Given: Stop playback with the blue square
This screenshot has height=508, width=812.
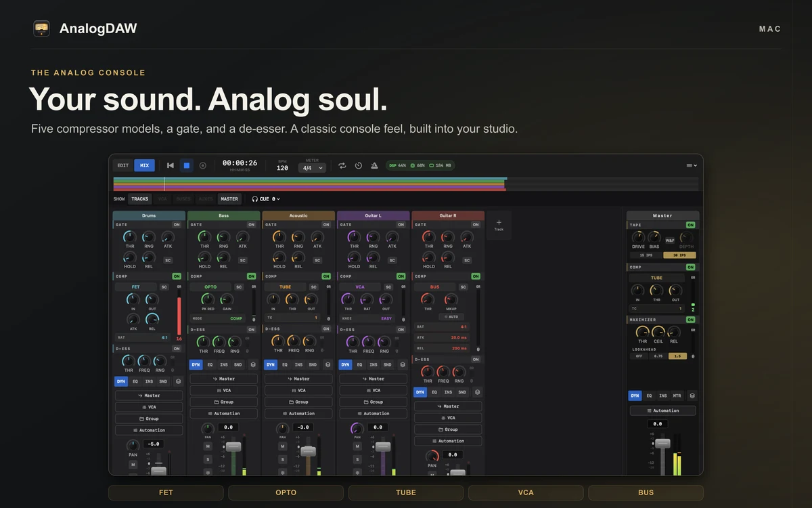Looking at the screenshot, I should 187,165.
